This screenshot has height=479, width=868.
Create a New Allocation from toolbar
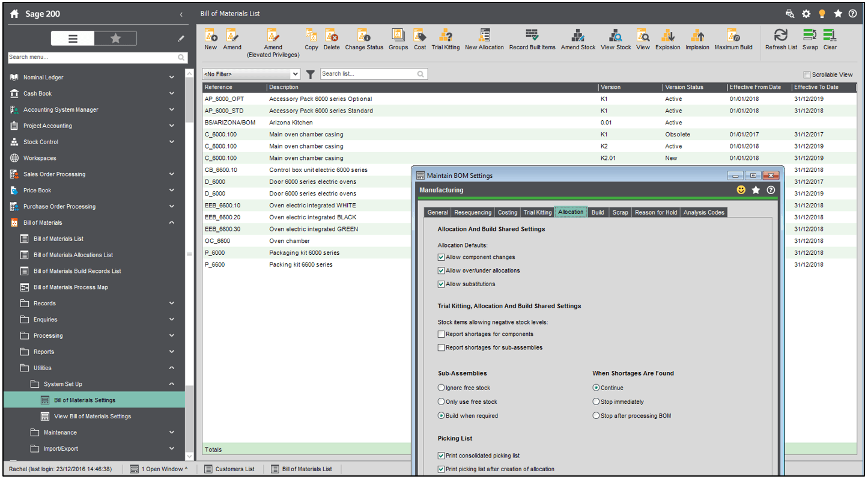pos(484,35)
